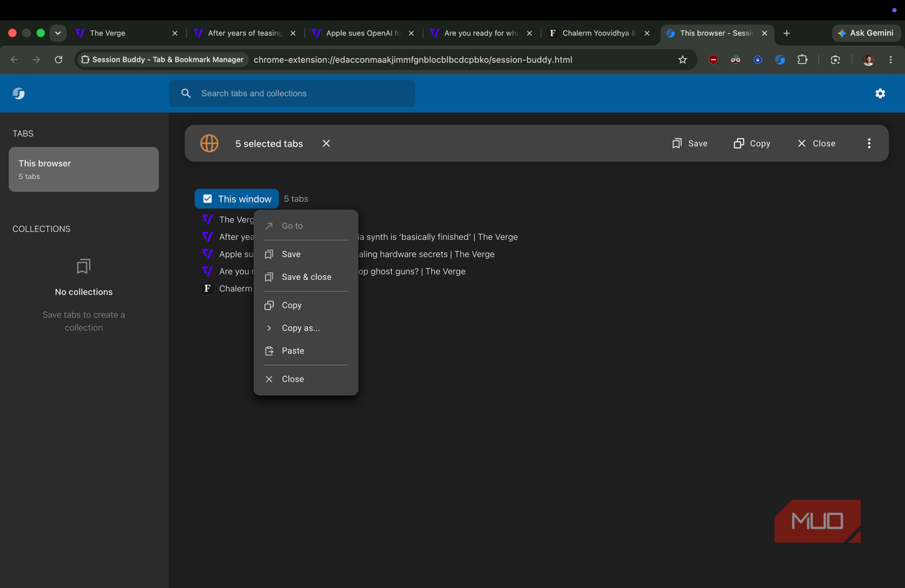Reload the page
Image resolution: width=905 pixels, height=588 pixels.
click(x=59, y=60)
